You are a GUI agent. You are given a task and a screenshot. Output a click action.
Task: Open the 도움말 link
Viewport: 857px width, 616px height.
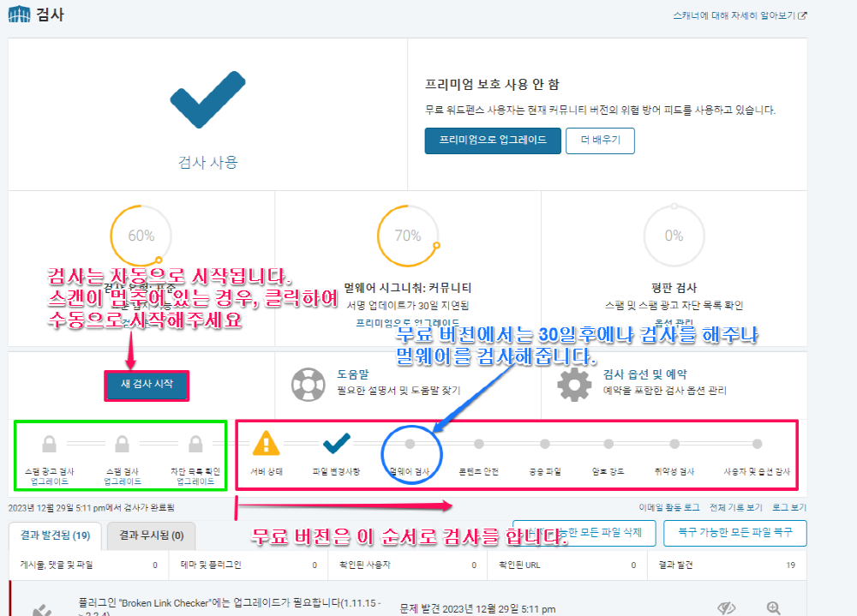(x=352, y=374)
